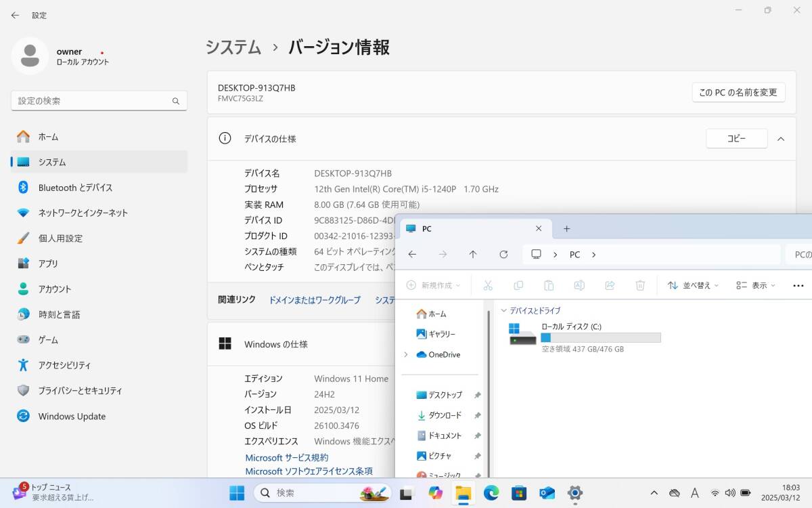The width and height of the screenshot is (812, 508).
Task: Select システム in Settings sidebar
Action: [99, 162]
